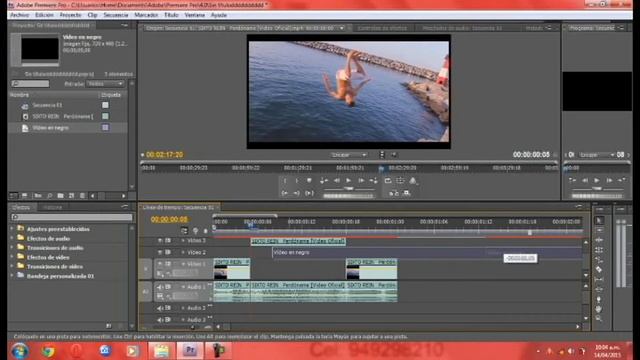Switch to Controles de efectos tab
The width and height of the screenshot is (640, 360).
(x=382, y=28)
